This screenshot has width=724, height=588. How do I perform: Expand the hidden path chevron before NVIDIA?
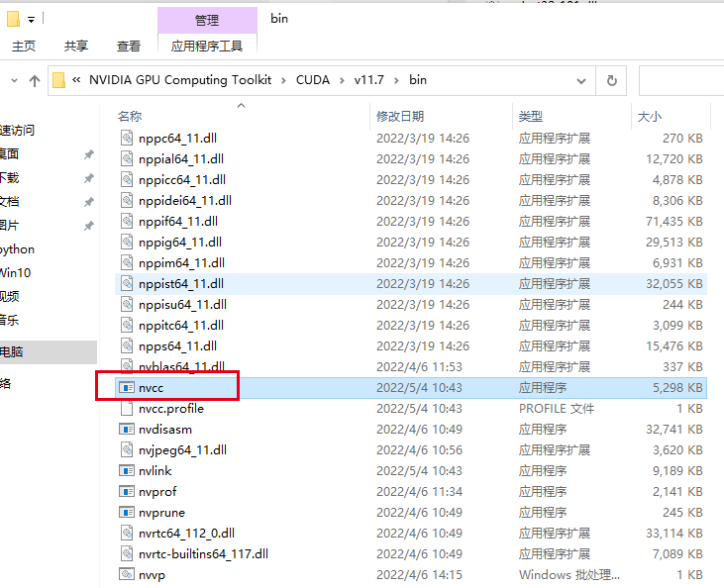coord(76,80)
